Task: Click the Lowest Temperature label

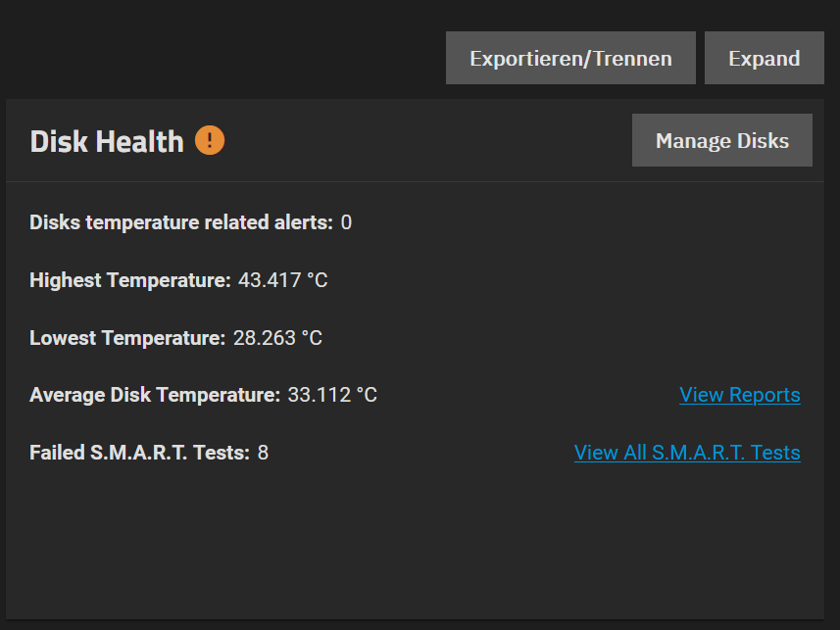Action: pyautogui.click(x=127, y=338)
